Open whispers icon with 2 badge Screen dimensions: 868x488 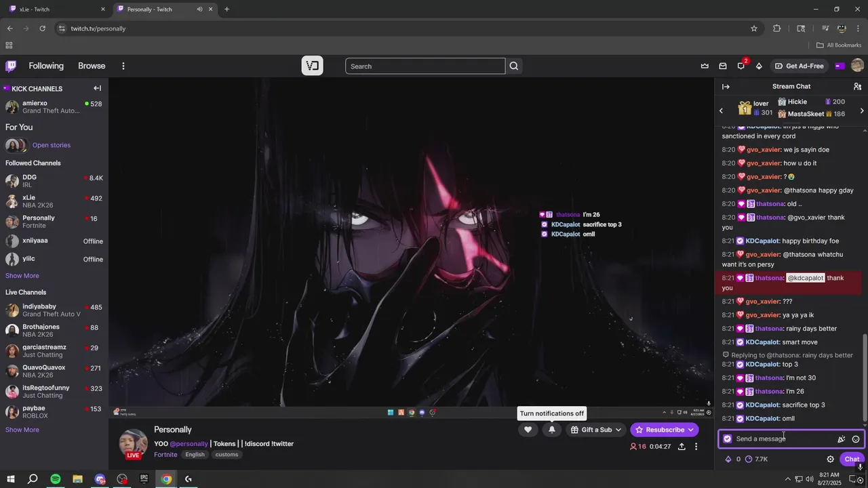coord(741,66)
